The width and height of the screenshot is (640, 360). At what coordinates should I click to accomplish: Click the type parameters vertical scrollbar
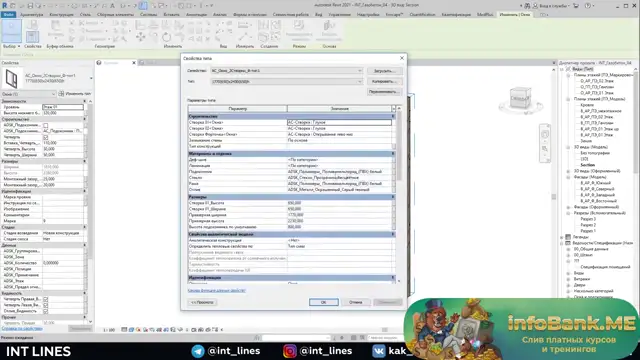(399, 194)
